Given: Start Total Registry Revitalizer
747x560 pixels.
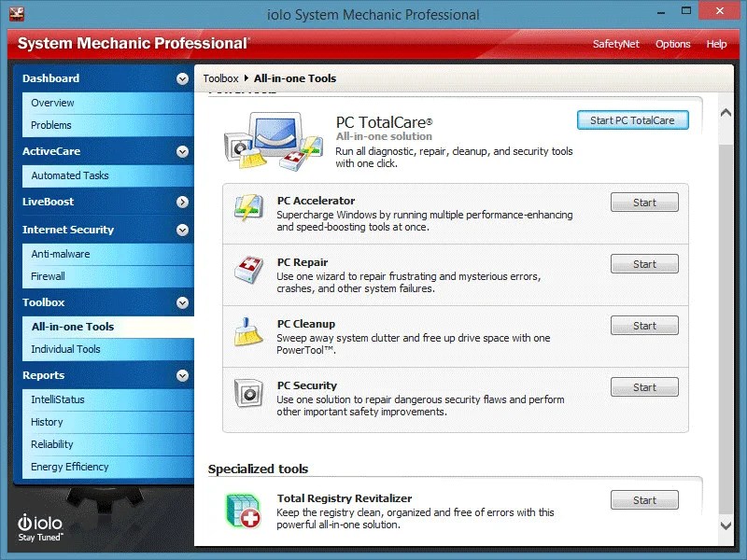Looking at the screenshot, I should 644,500.
